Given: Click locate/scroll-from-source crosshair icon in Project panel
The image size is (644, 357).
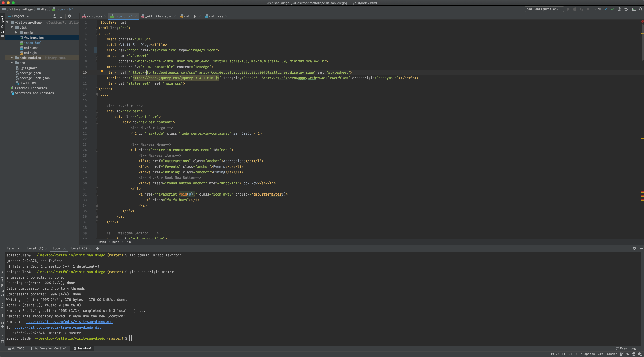Looking at the screenshot, I should (x=55, y=16).
